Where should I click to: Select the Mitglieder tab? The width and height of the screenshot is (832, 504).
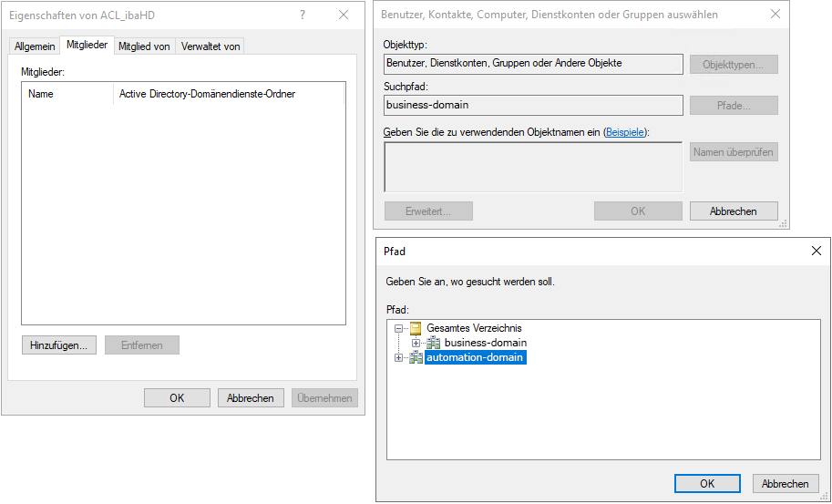(87, 45)
